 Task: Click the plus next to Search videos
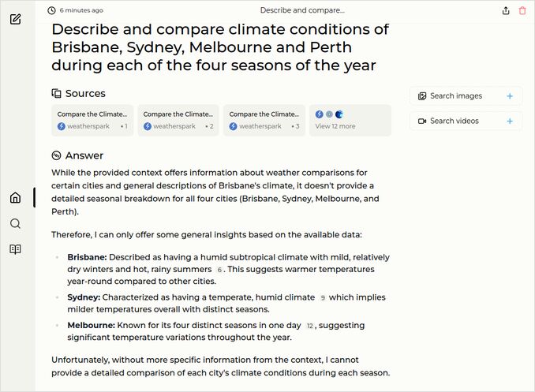tap(510, 121)
